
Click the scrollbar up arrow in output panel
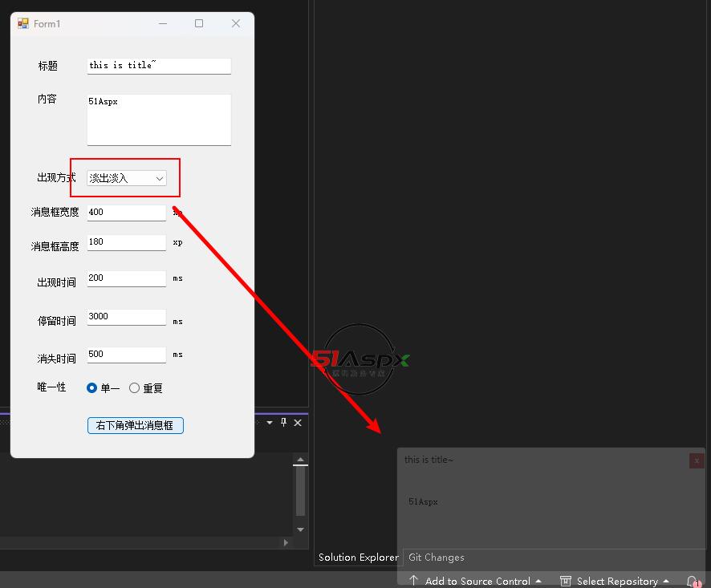[300, 460]
